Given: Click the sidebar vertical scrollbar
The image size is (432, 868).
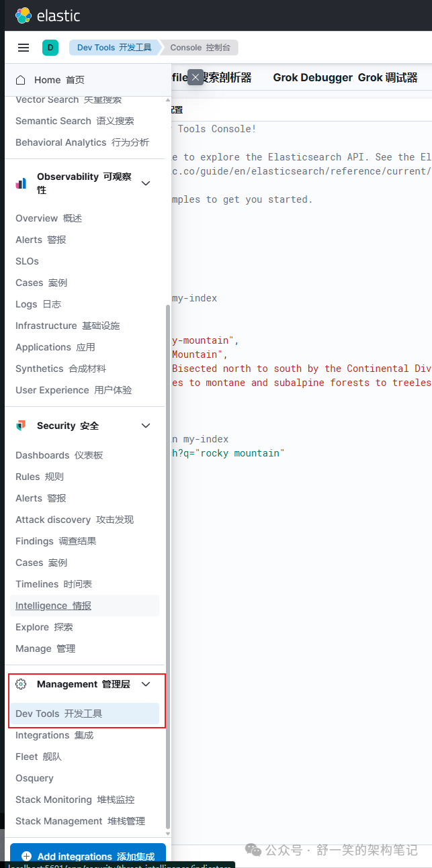Looking at the screenshot, I should coord(168,567).
